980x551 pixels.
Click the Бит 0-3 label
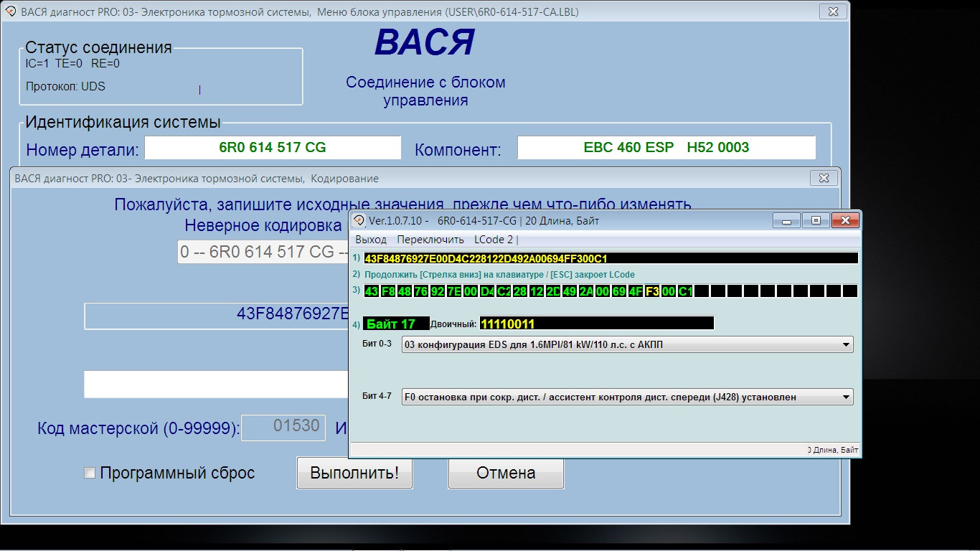click(x=377, y=344)
